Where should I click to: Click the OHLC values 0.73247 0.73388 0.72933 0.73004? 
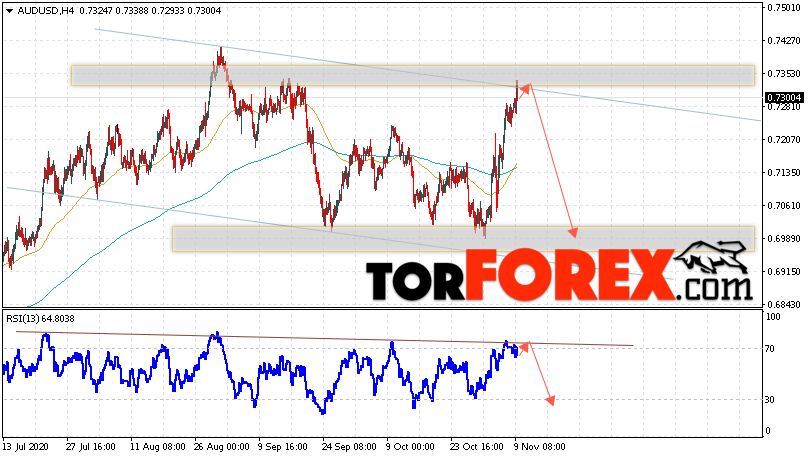click(150, 11)
